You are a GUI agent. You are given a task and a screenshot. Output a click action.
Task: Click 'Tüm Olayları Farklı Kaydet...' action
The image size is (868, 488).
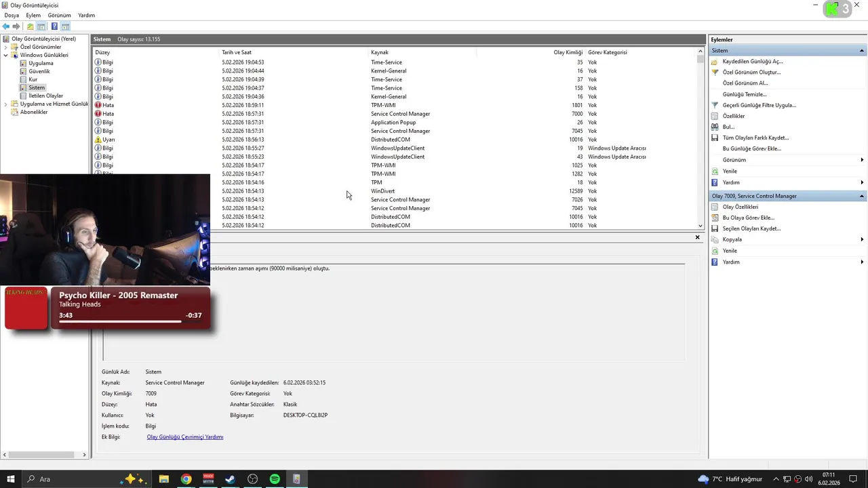pos(755,138)
